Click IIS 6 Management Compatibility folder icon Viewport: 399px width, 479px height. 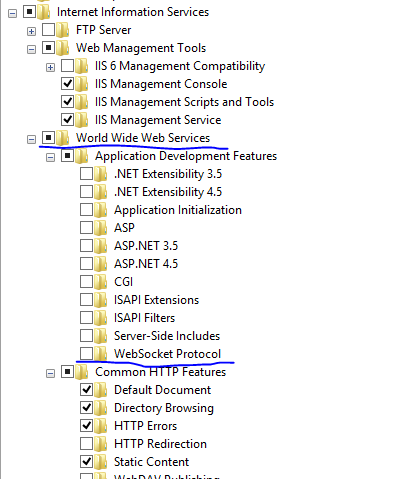pyautogui.click(x=82, y=66)
